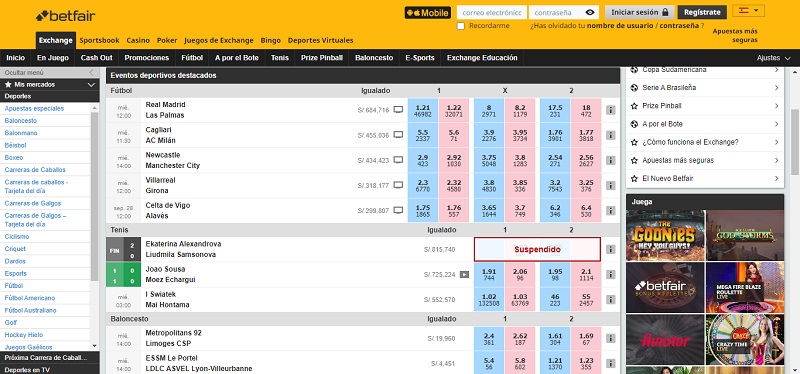Select lay odds 1.22 for Real Madrid

(454, 110)
